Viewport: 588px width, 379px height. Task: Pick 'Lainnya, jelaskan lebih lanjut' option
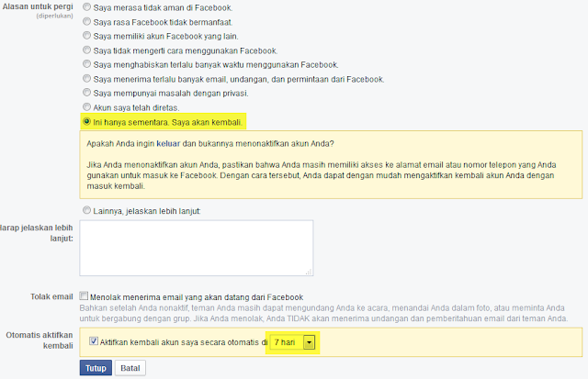[86, 210]
